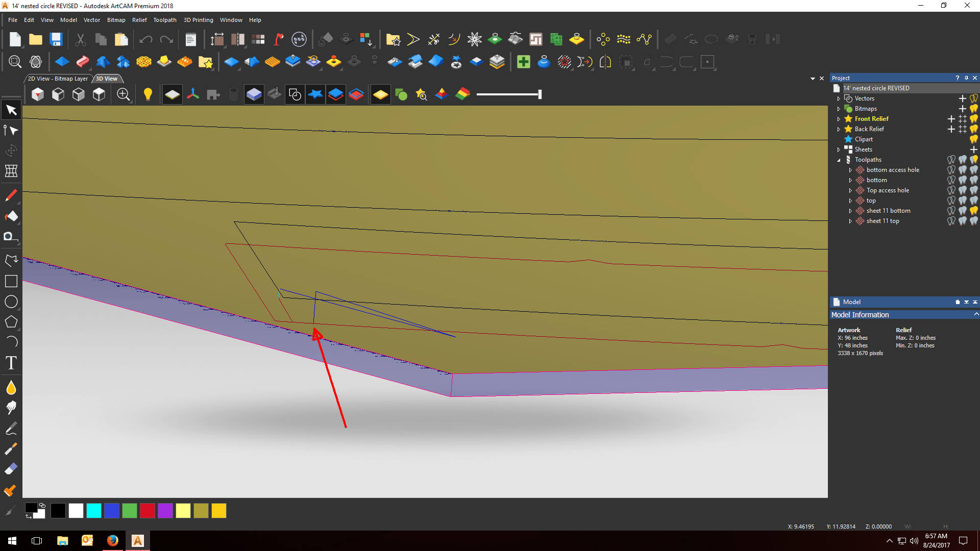Select the Paste icon on the main toolbar
The width and height of the screenshot is (980, 551).
tap(121, 39)
